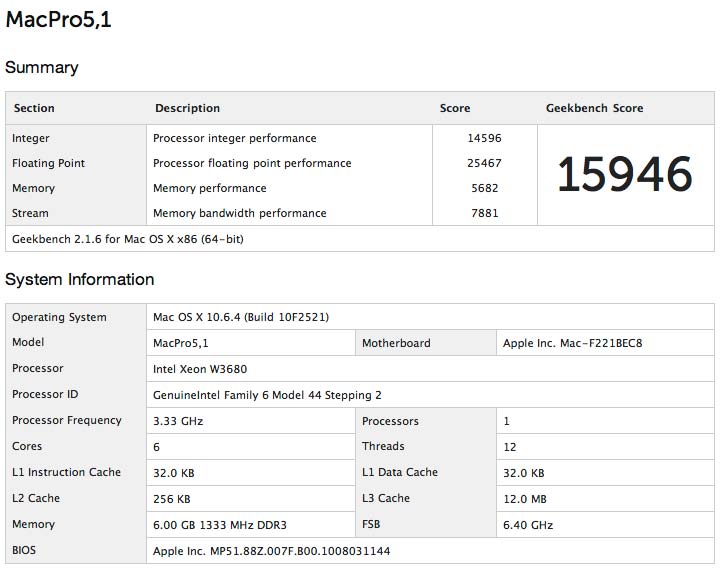724x573 pixels.
Task: Click the Model label
Action: tap(28, 342)
